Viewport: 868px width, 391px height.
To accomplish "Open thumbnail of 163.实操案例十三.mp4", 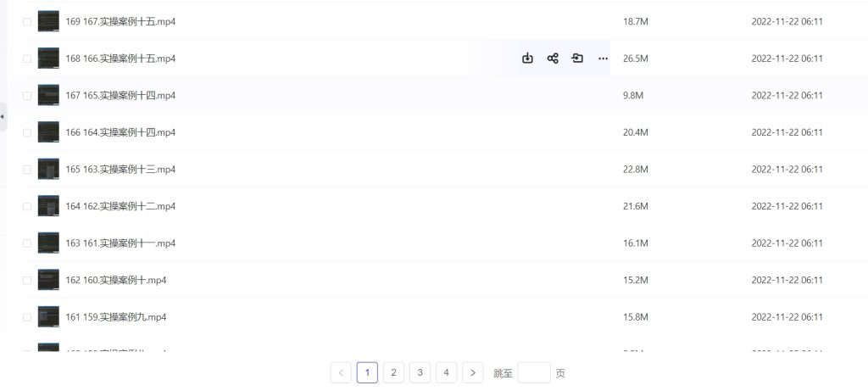I will point(48,169).
